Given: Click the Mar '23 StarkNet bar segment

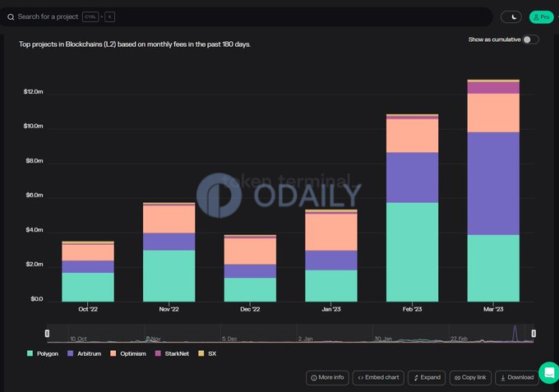Looking at the screenshot, I should tap(493, 88).
